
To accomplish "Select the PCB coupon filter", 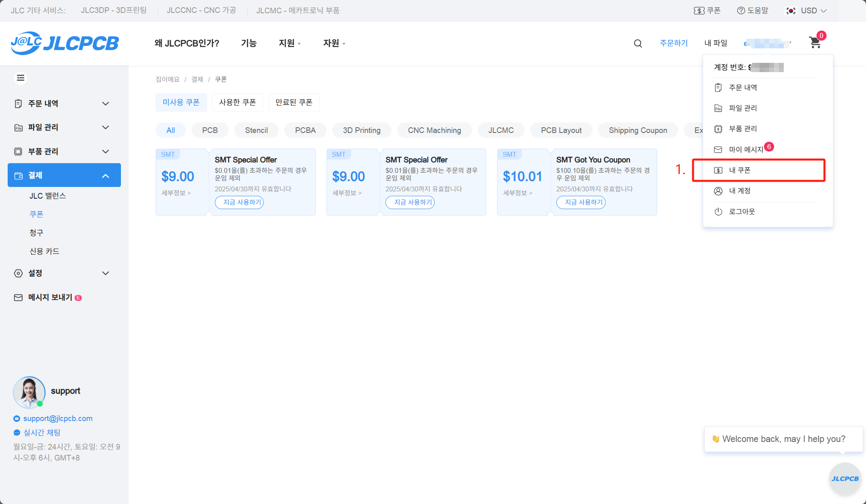I will pyautogui.click(x=210, y=130).
